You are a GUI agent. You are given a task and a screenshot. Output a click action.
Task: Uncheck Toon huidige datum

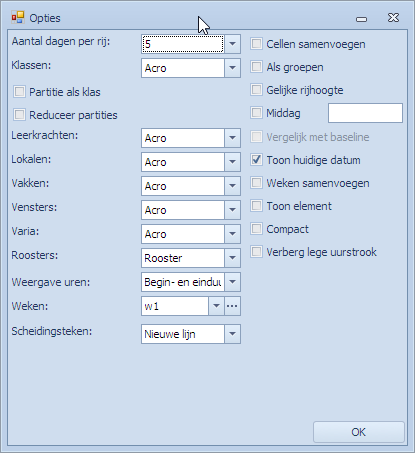256,160
